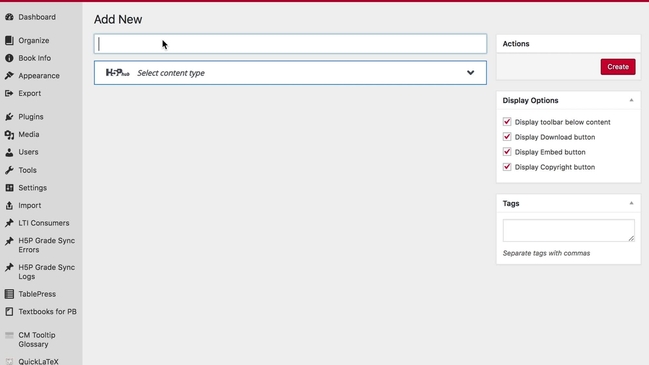Uncheck Display Copyright button option
Viewport: 649px width, 365px height.
(507, 167)
